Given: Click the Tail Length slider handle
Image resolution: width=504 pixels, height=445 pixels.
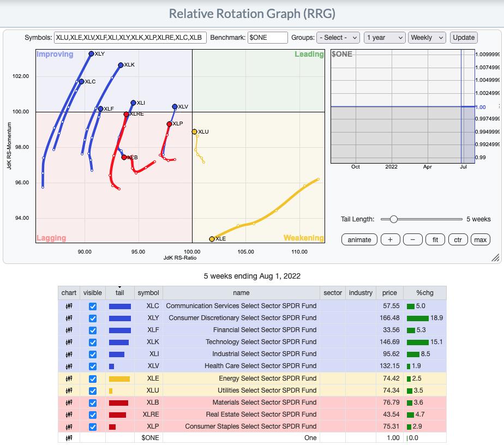Looking at the screenshot, I should [x=393, y=219].
